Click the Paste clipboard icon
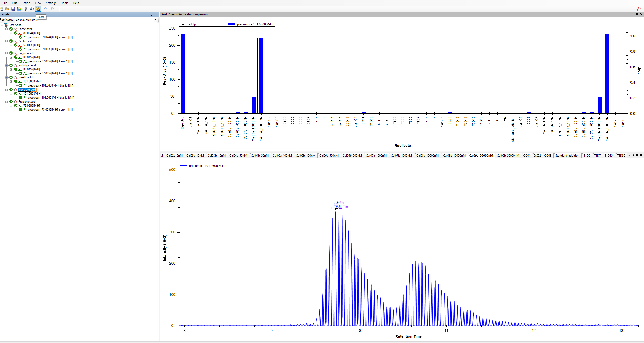 (38, 9)
